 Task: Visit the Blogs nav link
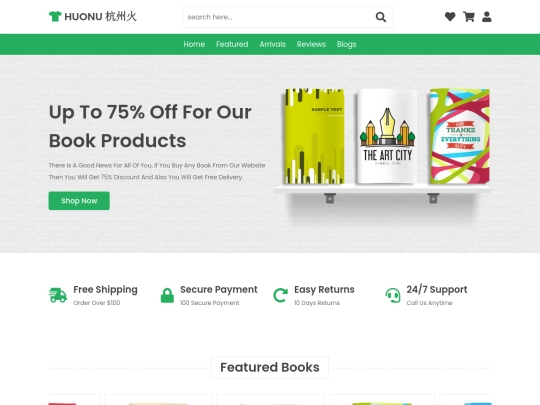(346, 44)
